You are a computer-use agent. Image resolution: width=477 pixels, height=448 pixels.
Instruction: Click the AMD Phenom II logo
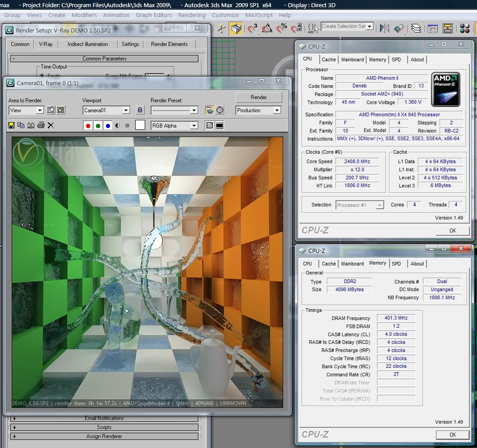click(x=446, y=89)
